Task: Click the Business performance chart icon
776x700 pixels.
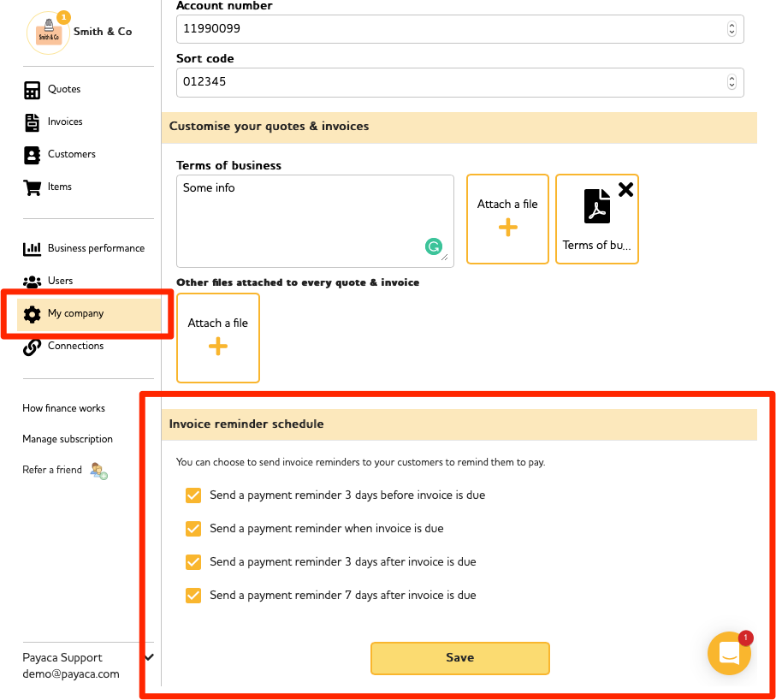Action: 33,249
